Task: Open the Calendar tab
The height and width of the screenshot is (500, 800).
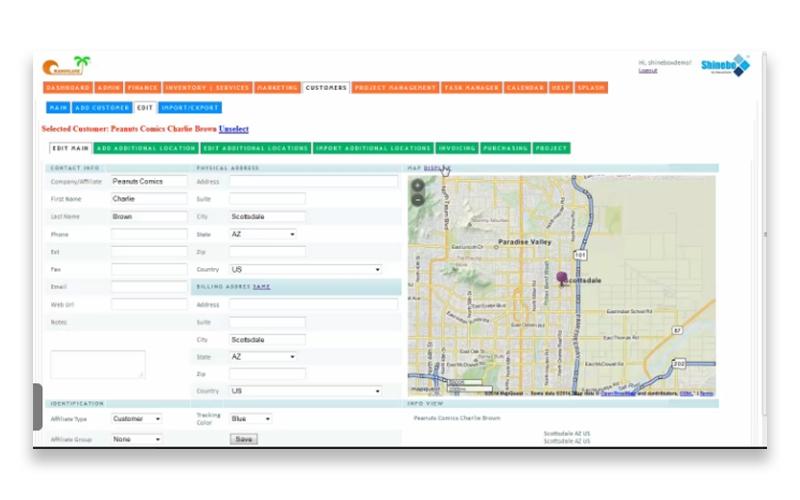Action: pyautogui.click(x=526, y=88)
